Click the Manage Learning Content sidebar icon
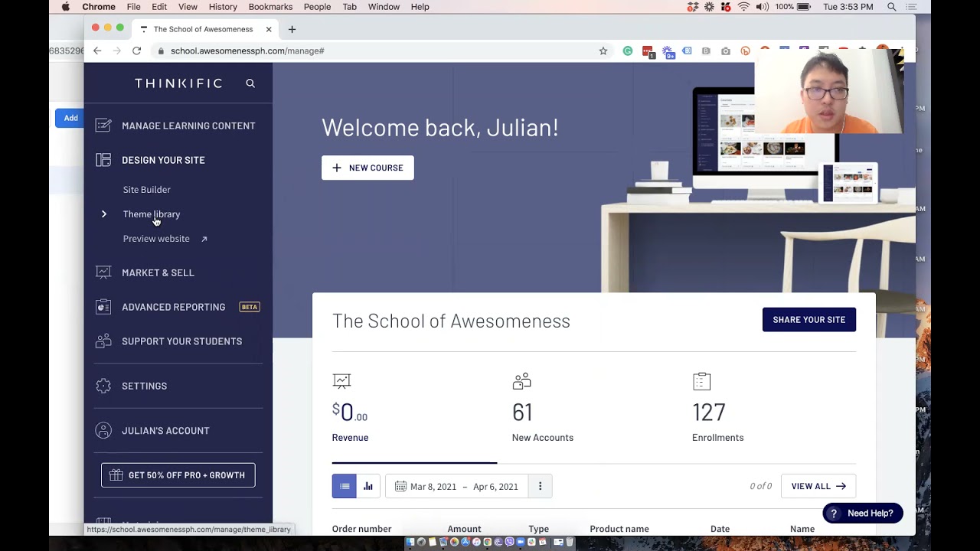Screen dimensions: 980x551 (103, 126)
